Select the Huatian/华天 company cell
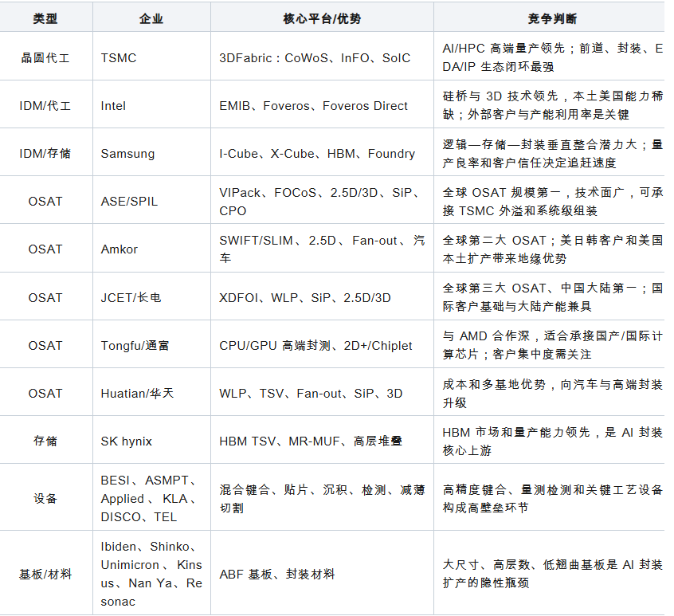This screenshot has width=674, height=616. tap(151, 391)
